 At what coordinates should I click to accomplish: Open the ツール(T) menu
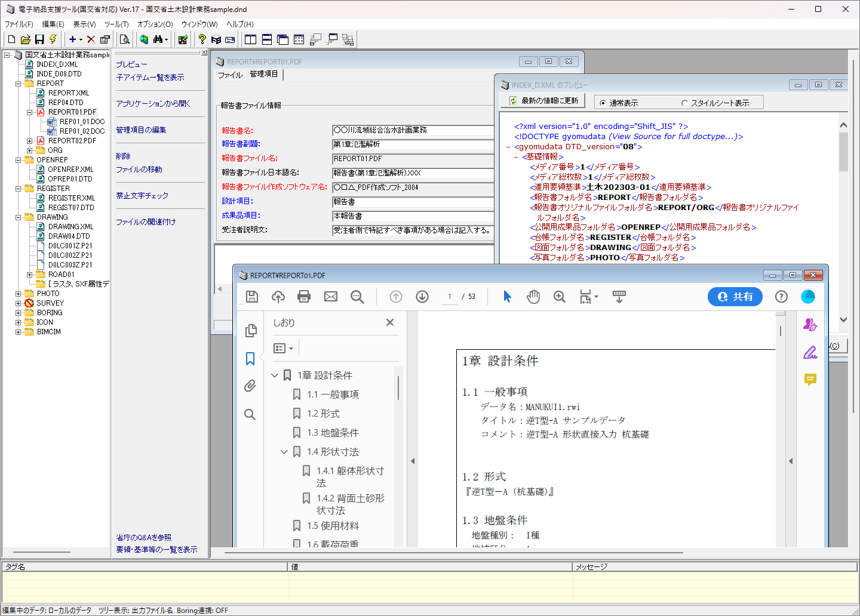click(x=116, y=24)
